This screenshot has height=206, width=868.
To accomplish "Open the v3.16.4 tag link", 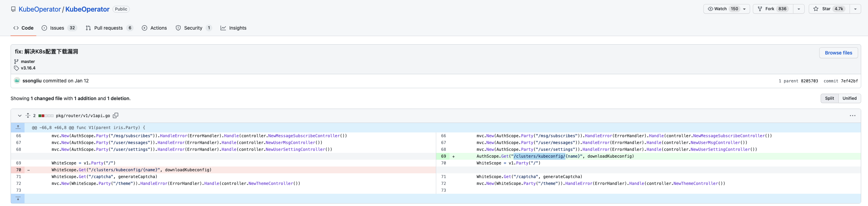I will click(28, 68).
